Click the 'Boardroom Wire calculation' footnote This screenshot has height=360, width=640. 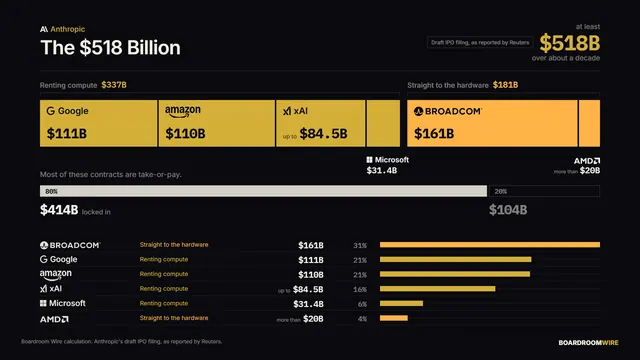click(122, 342)
